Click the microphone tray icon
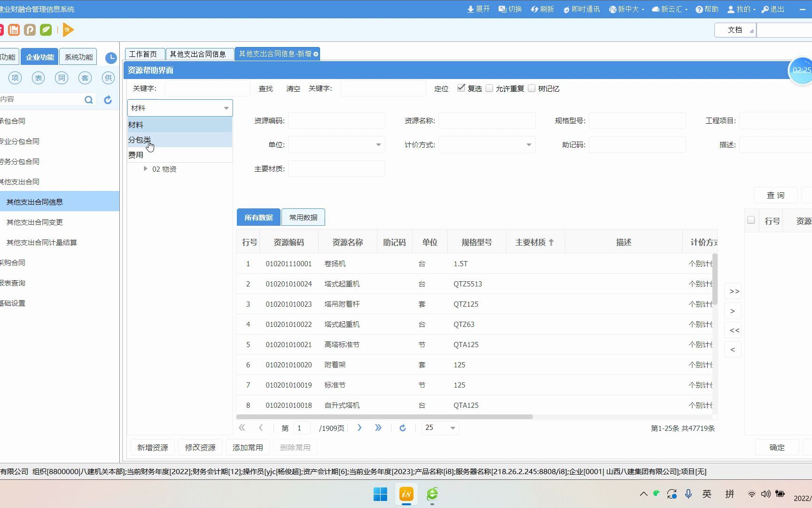This screenshot has height=508, width=812. point(688,494)
